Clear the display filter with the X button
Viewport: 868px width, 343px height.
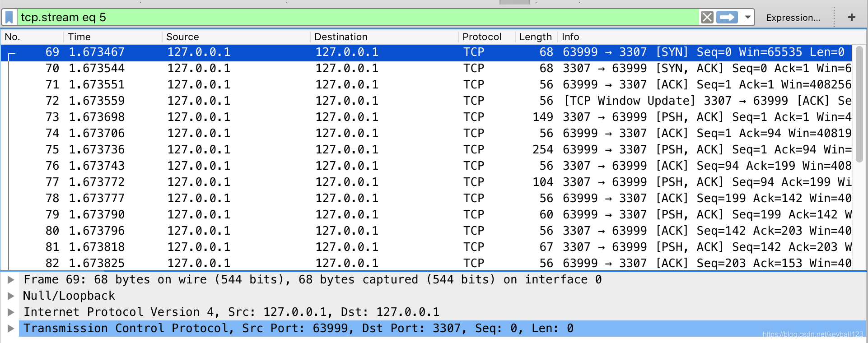pos(707,18)
